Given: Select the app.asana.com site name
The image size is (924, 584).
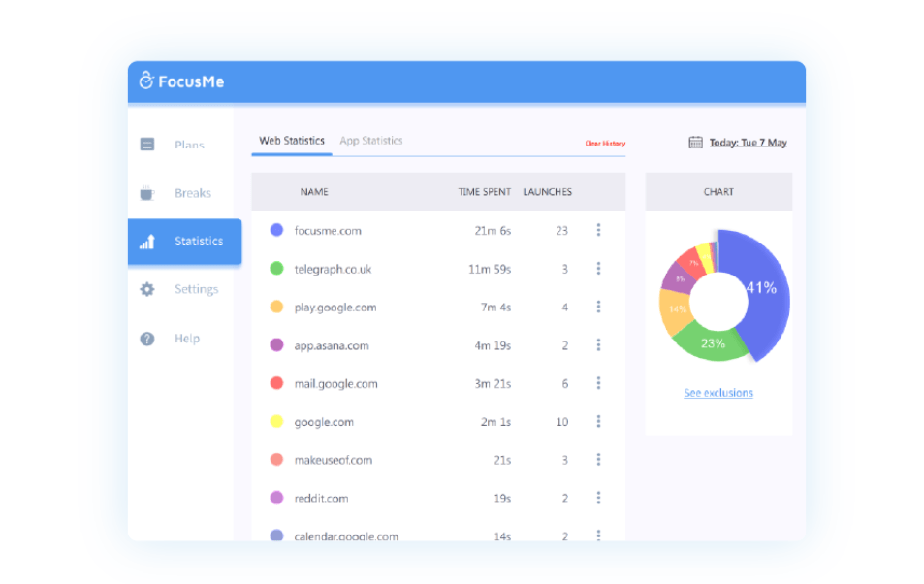Looking at the screenshot, I should 332,345.
